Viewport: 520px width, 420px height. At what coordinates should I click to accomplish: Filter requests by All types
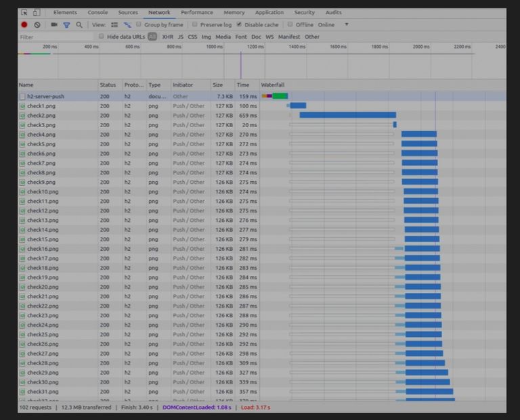click(152, 37)
